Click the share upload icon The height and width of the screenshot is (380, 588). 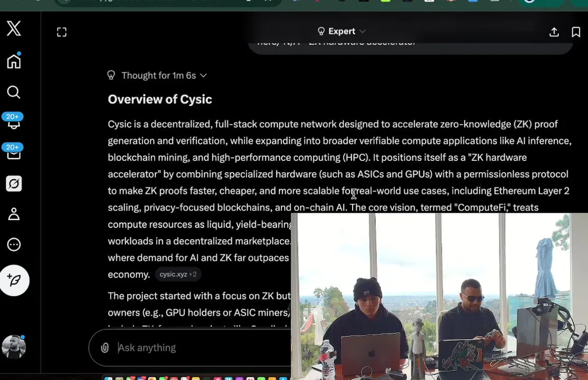click(554, 32)
